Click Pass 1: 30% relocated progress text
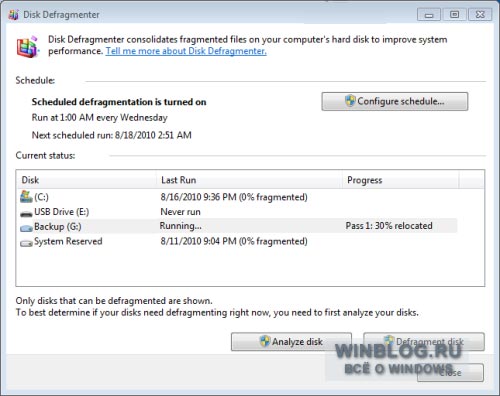Screen dimensions: 500x396 click(389, 226)
